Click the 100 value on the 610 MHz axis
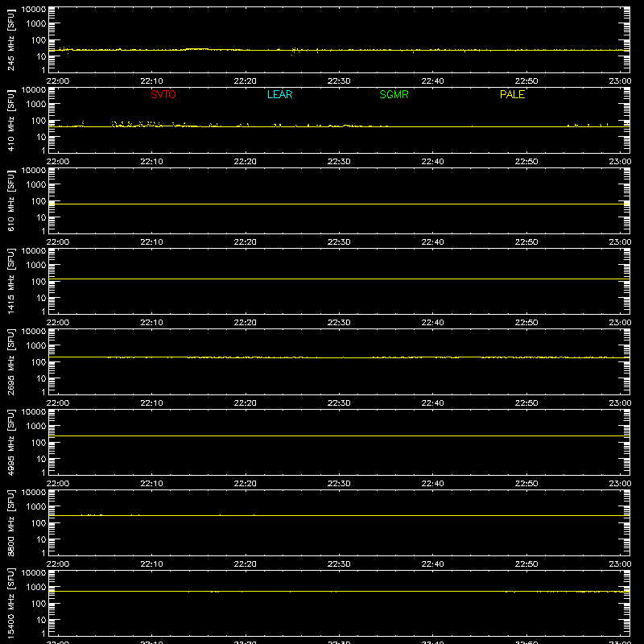644x644 pixels. 39,201
